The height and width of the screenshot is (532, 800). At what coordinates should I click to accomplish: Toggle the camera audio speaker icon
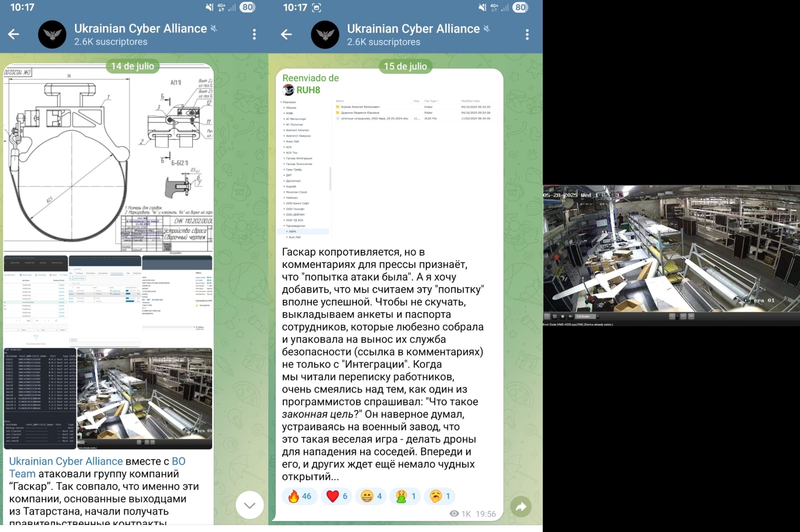[x=571, y=317]
